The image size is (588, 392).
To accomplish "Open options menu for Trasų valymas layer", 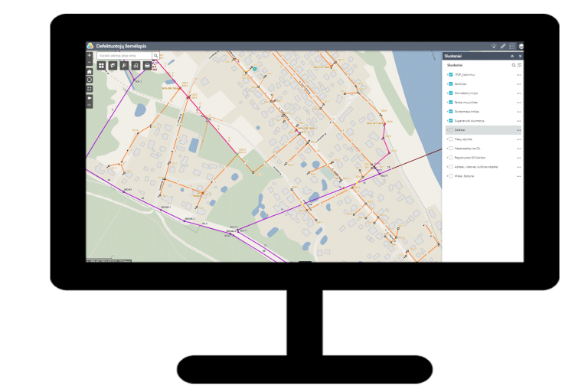I will tap(518, 140).
